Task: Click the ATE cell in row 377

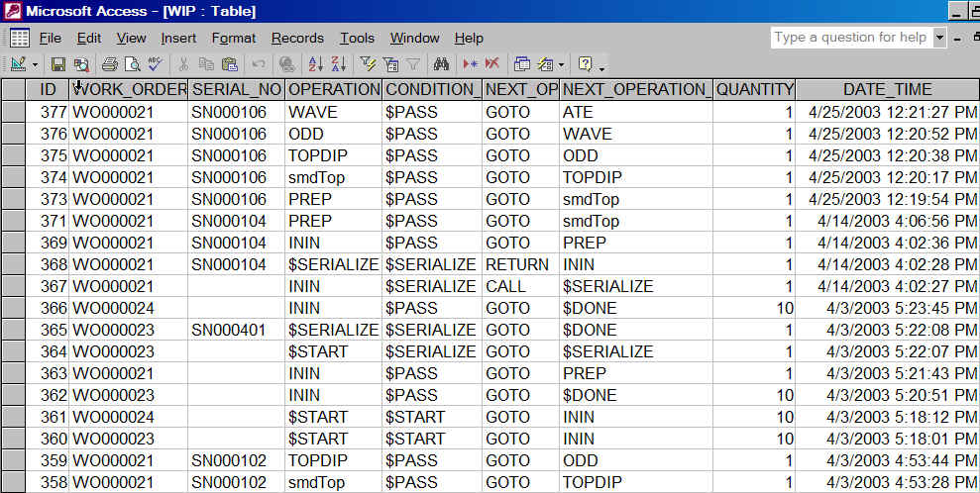Action: tap(636, 112)
